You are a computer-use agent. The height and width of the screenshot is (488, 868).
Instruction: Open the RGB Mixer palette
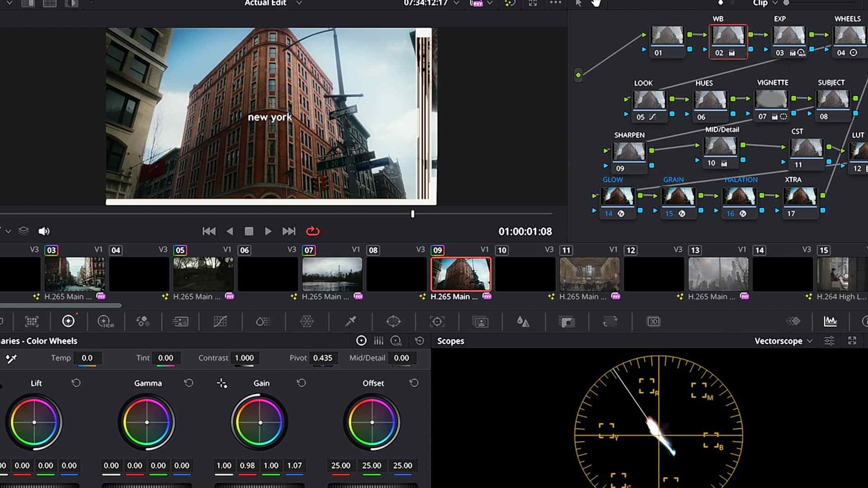tap(143, 322)
